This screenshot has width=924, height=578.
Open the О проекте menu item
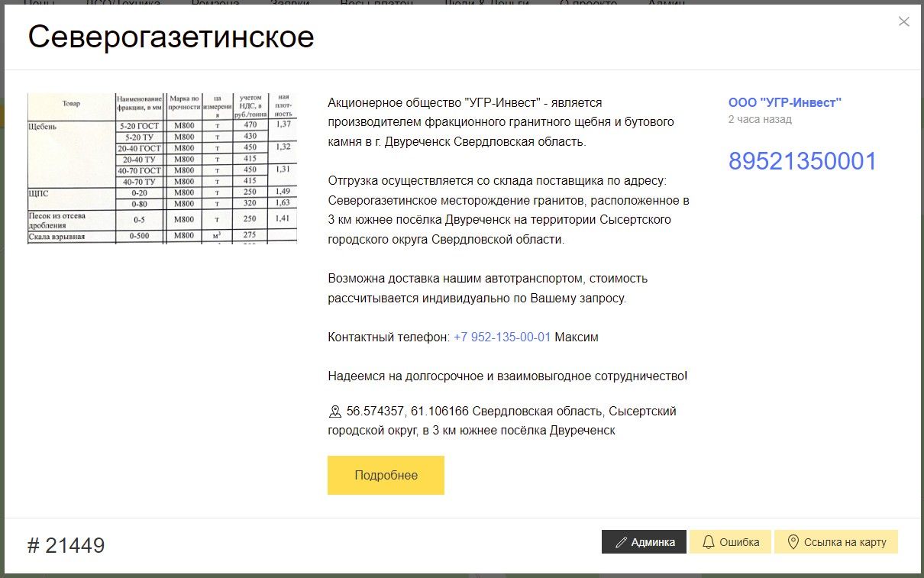click(x=588, y=3)
